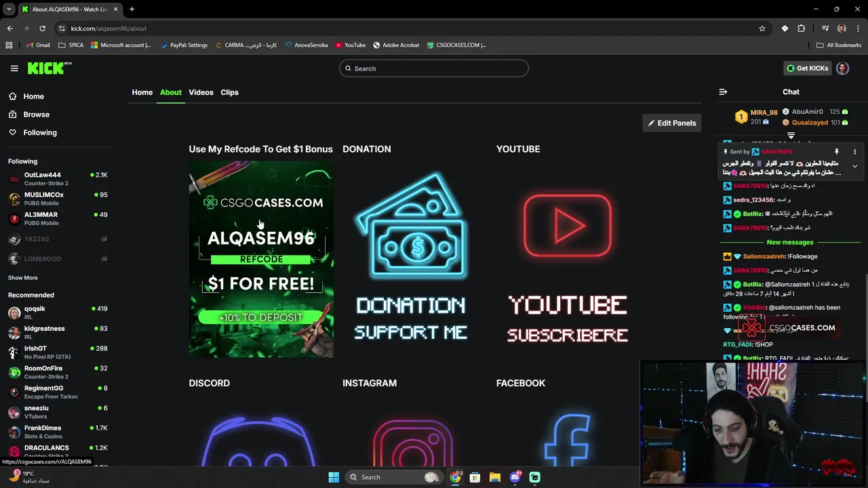
Task: Open the Kick hamburger sidebar menu
Action: click(14, 68)
